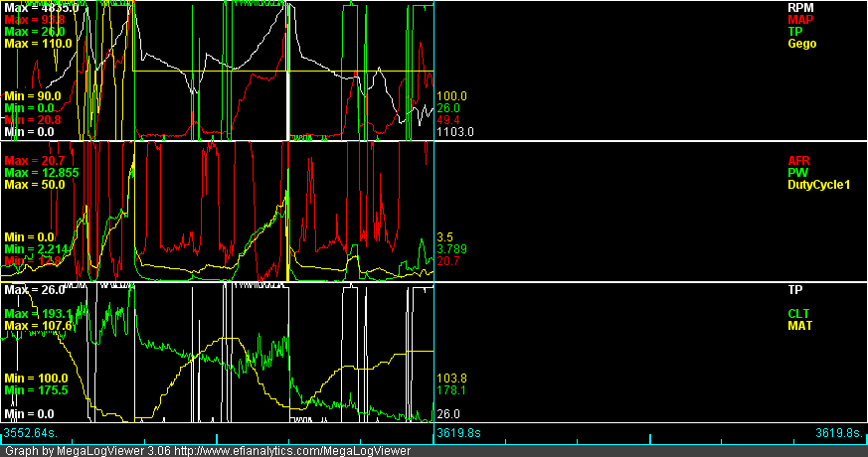Click the Max = 4835.0 RPM label

(40, 7)
